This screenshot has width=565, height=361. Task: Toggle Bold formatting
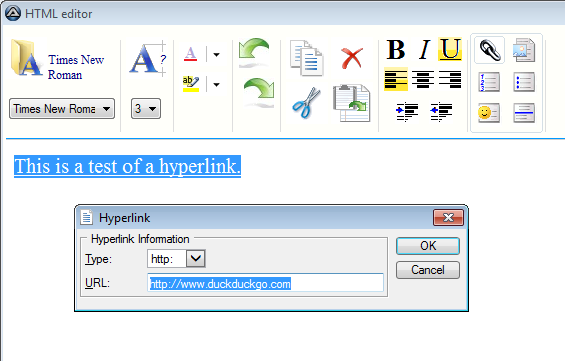pyautogui.click(x=396, y=49)
